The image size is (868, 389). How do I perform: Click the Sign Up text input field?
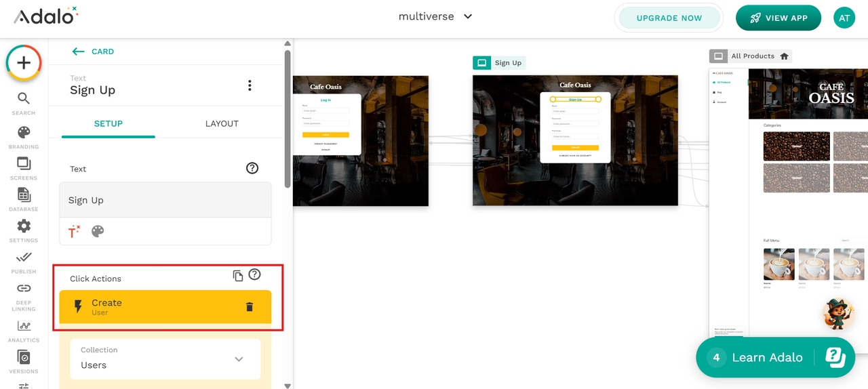coord(165,200)
